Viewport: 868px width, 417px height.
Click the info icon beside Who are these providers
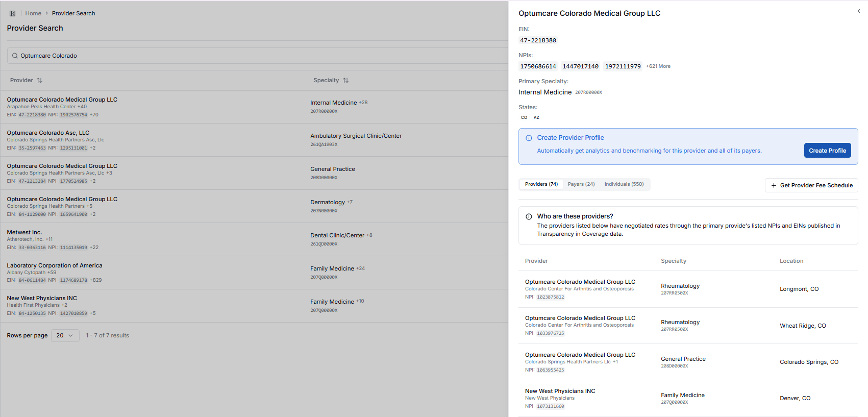529,216
